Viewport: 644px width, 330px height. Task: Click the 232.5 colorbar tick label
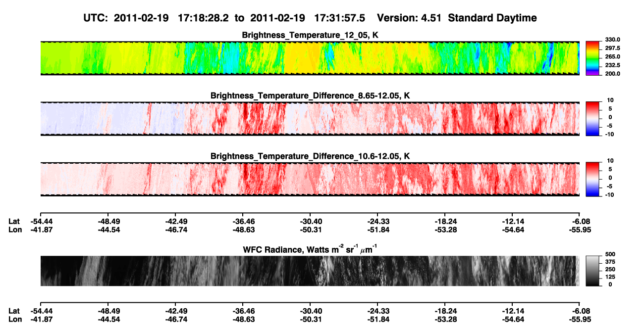612,65
